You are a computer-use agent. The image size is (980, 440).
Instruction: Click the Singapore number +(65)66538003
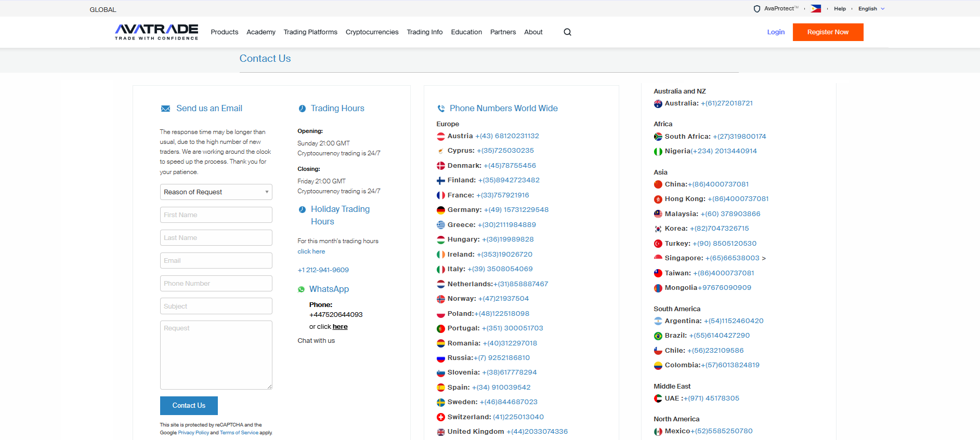pyautogui.click(x=732, y=258)
